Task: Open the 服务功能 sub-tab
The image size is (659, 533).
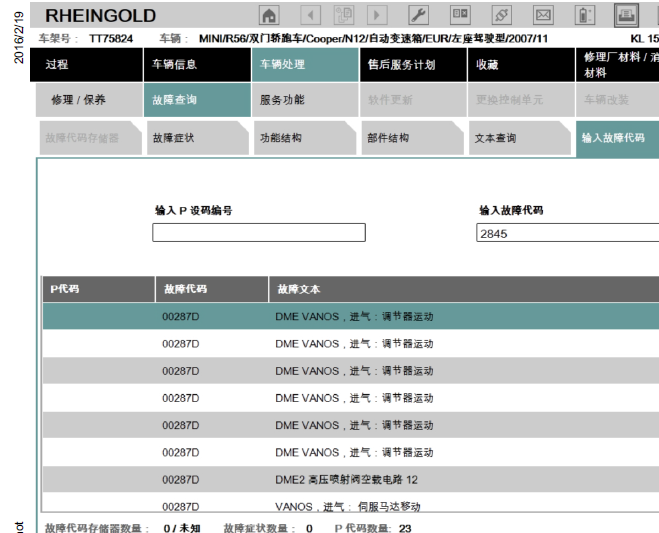Action: (x=305, y=100)
